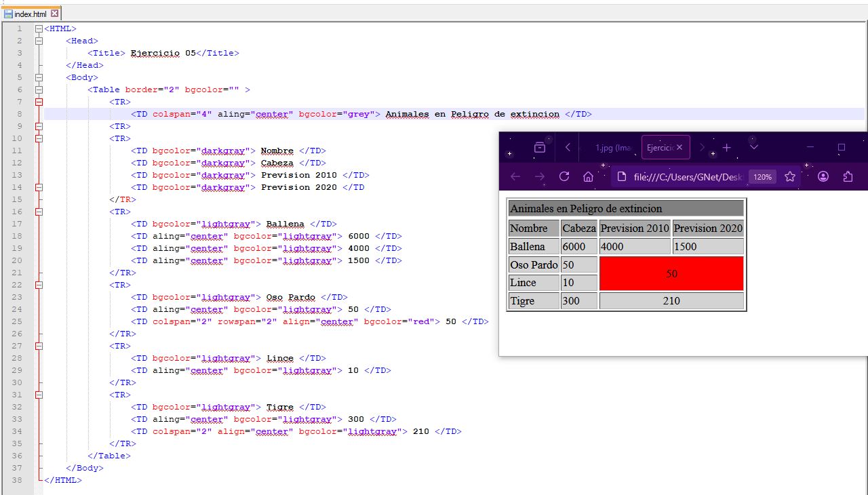868x495 pixels.
Task: Collapse the Table fold marker on line 6
Action: pyautogui.click(x=39, y=90)
